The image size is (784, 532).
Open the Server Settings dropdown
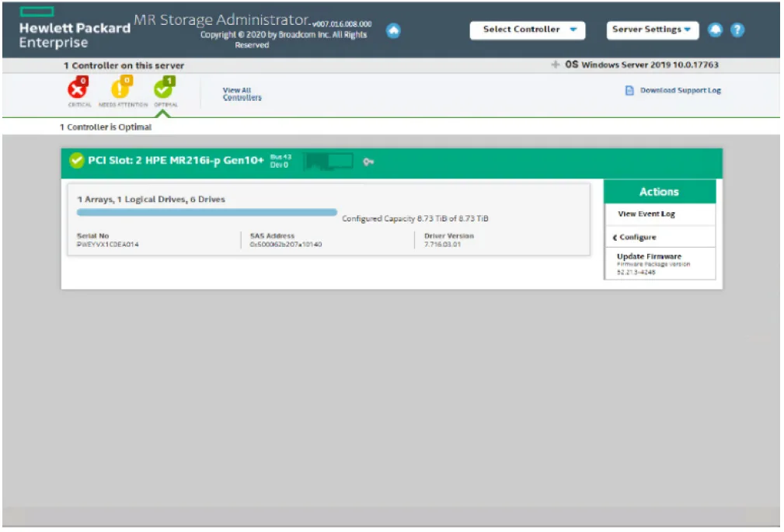[653, 30]
